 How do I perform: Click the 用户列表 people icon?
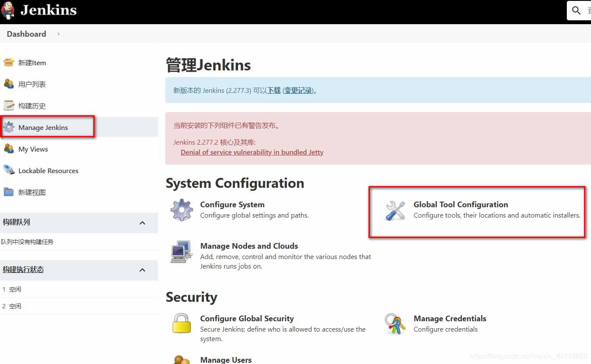(9, 84)
